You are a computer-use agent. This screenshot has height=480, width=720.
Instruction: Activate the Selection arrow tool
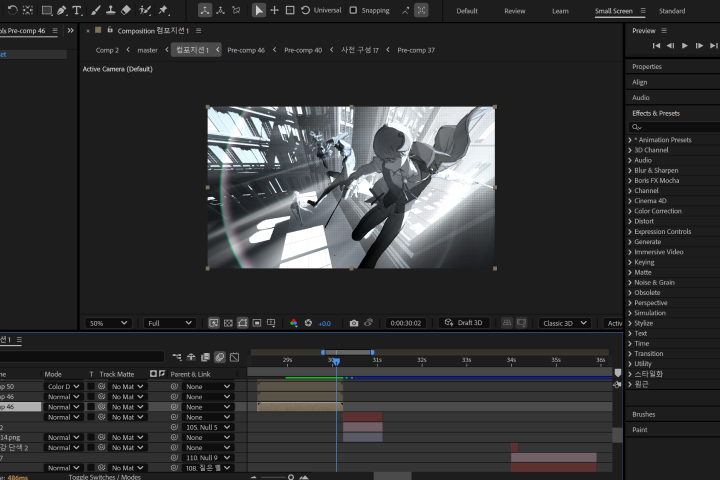259,10
